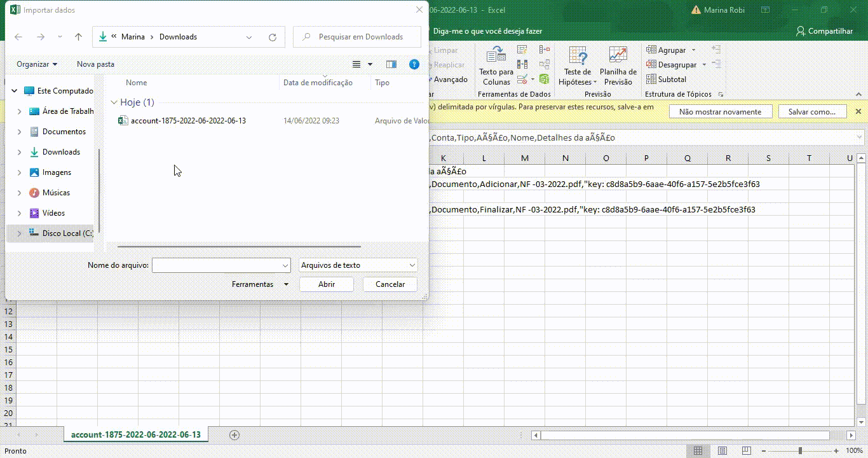Open the Organizar menu
The height and width of the screenshot is (458, 868).
(x=37, y=64)
